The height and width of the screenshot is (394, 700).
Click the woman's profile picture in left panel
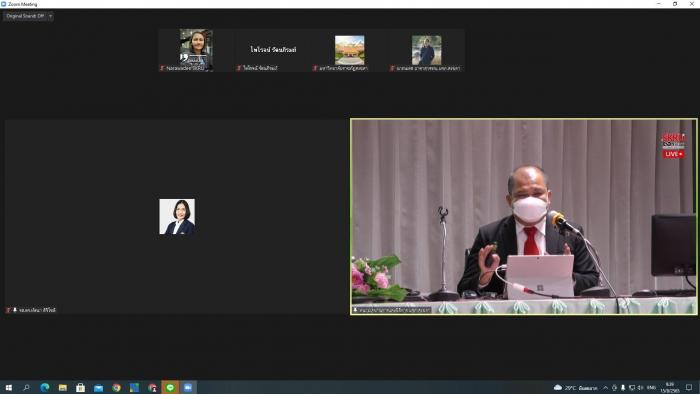click(x=177, y=216)
